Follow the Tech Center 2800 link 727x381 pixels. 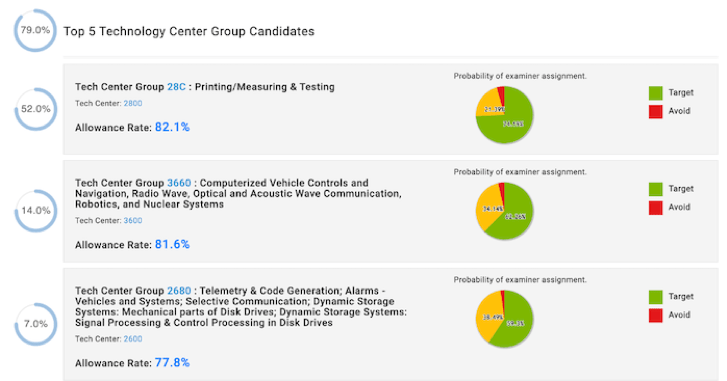click(x=133, y=103)
